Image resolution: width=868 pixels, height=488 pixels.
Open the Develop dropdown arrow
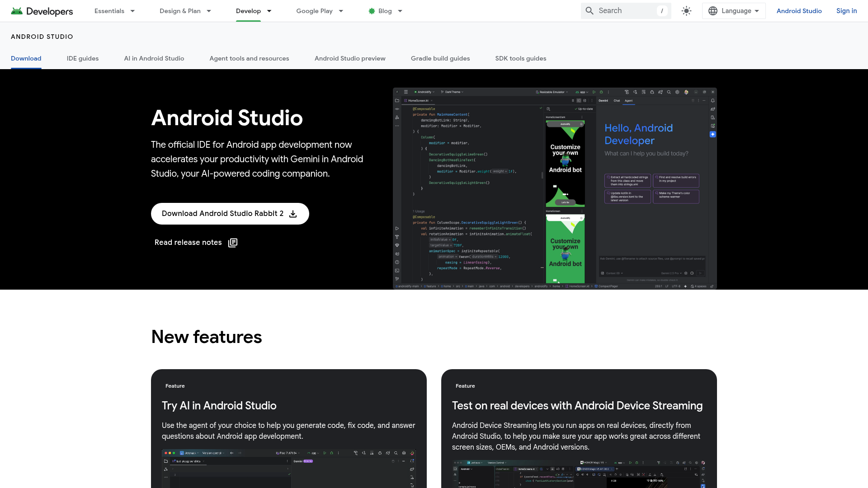pyautogui.click(x=269, y=11)
